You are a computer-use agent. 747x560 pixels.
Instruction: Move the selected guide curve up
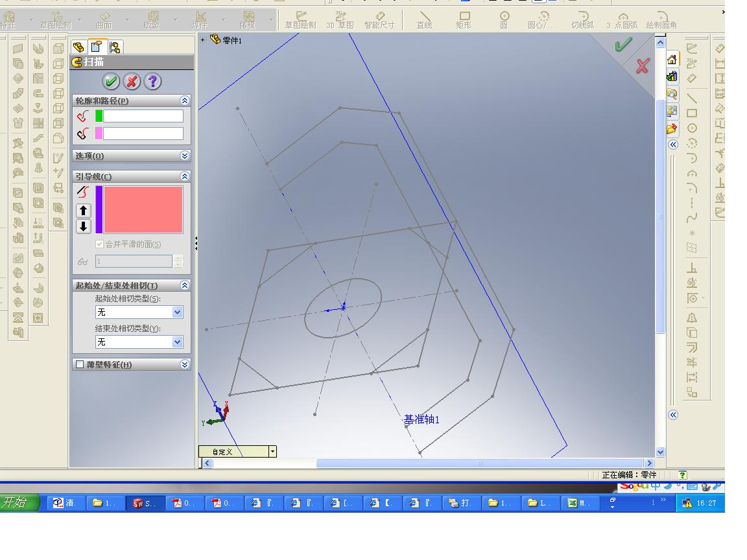[84, 211]
